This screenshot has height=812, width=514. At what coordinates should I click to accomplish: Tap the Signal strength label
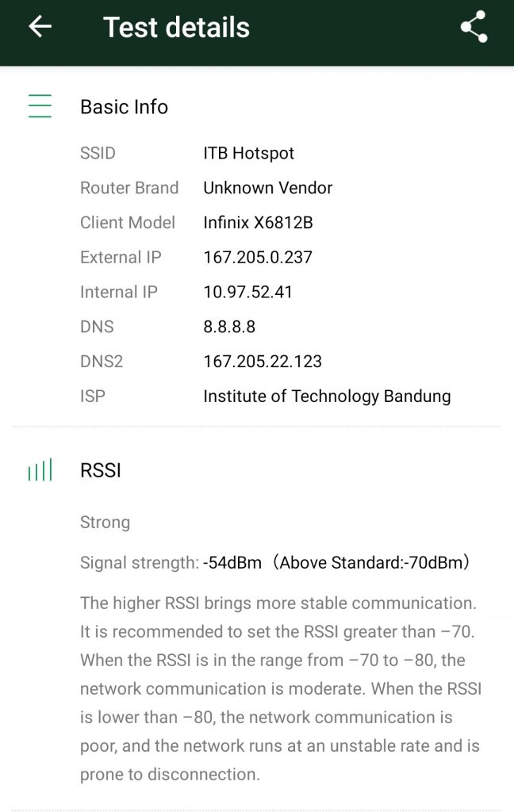(139, 563)
